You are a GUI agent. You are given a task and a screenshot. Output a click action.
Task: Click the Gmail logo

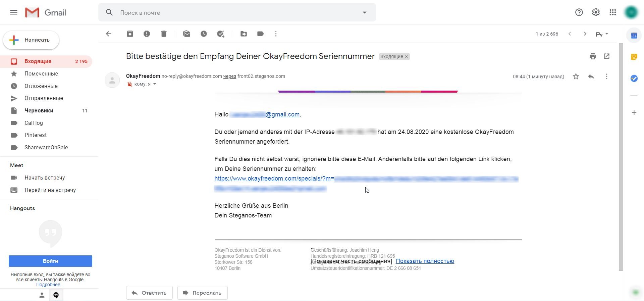[46, 13]
